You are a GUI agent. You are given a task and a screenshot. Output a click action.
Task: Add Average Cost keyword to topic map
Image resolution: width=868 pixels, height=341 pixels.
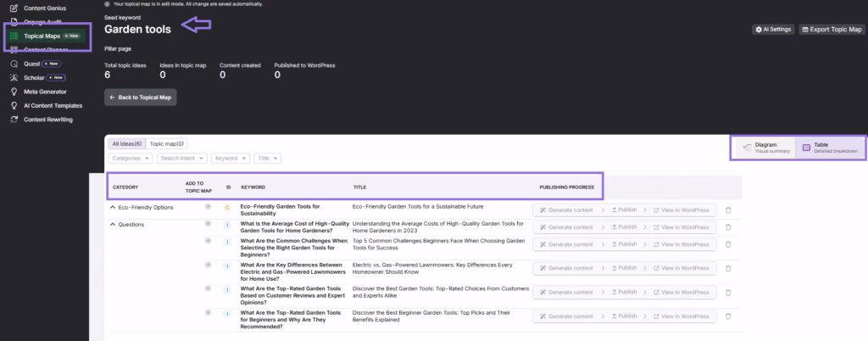pos(208,223)
